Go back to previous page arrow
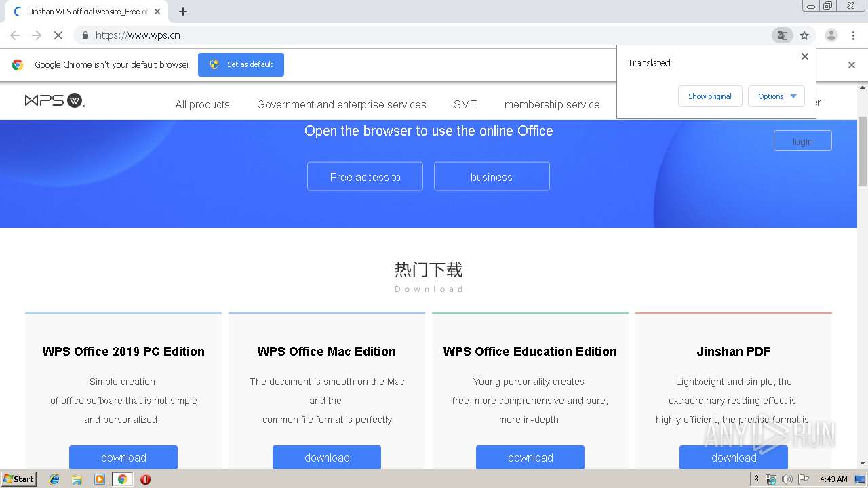 pos(15,35)
